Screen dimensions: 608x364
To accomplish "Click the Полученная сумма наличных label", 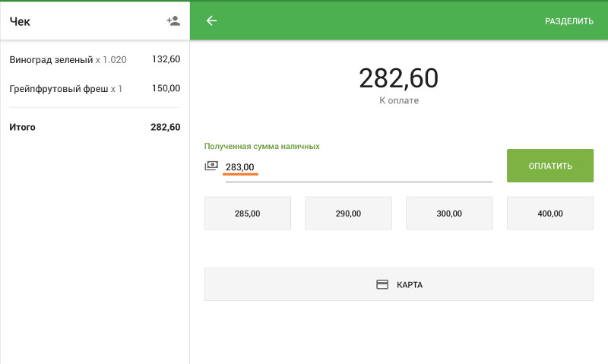I will click(x=261, y=146).
